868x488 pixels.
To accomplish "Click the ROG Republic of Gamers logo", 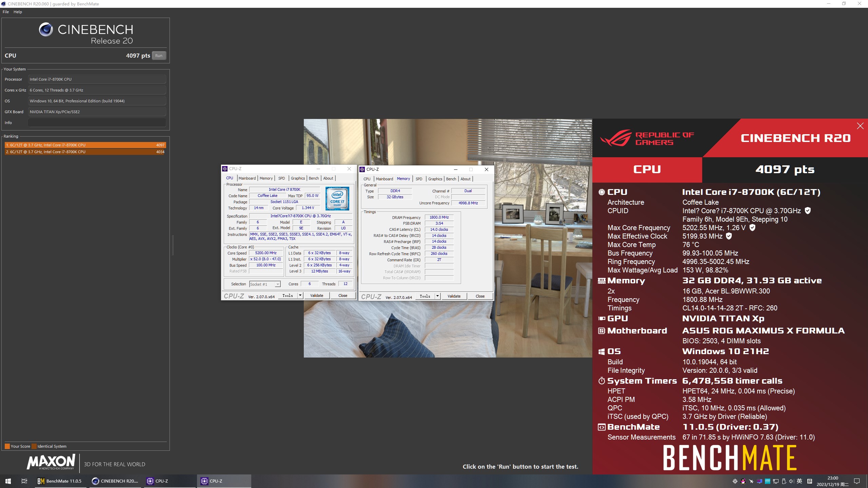I will pyautogui.click(x=647, y=138).
